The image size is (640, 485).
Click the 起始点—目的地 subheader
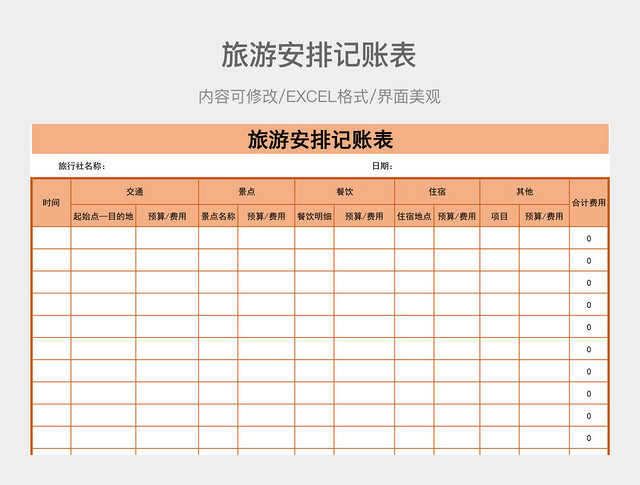pos(103,216)
